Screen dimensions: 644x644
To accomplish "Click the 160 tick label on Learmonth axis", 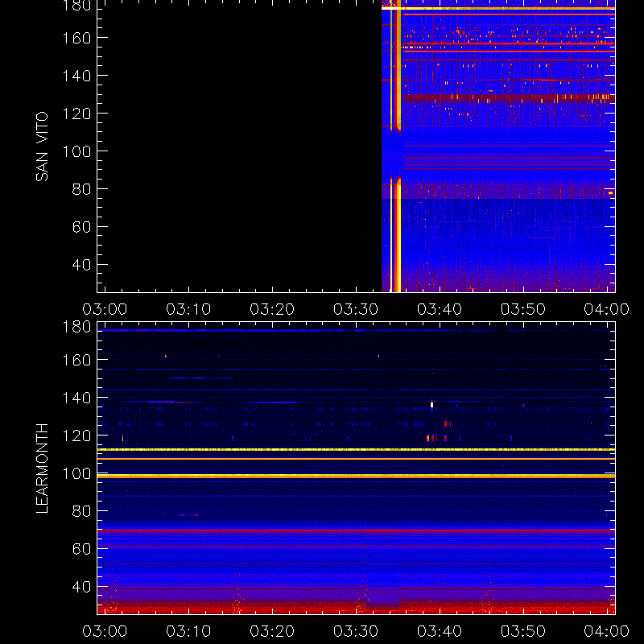I will point(76,360).
